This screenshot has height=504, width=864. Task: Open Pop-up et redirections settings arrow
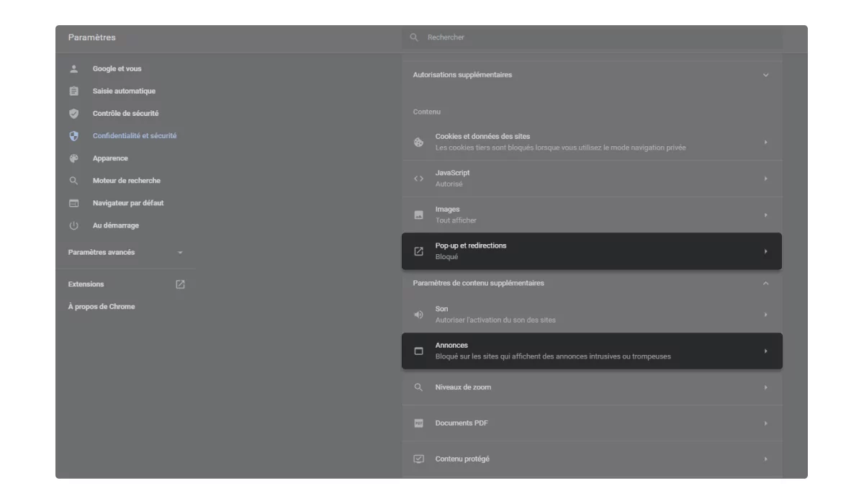click(765, 251)
